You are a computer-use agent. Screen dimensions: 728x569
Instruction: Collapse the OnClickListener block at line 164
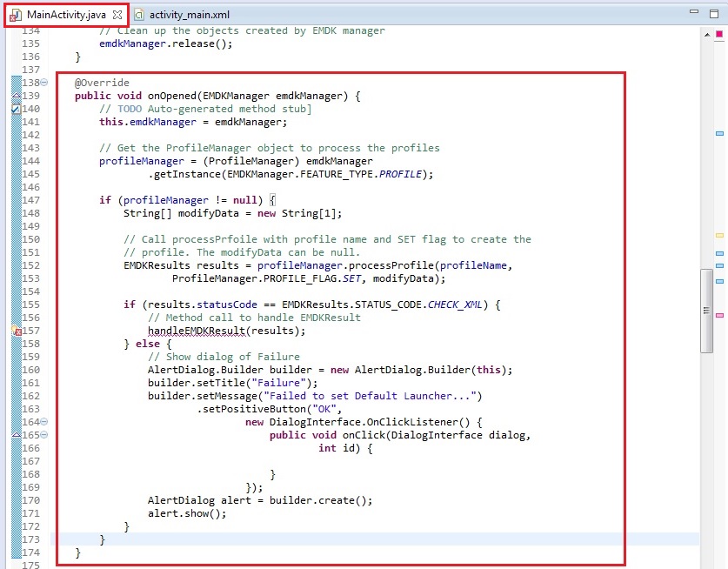[x=43, y=422]
